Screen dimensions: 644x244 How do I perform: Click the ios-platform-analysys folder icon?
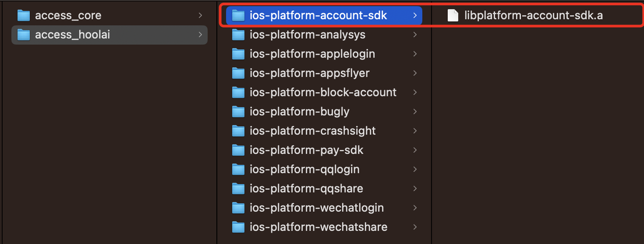tap(238, 35)
